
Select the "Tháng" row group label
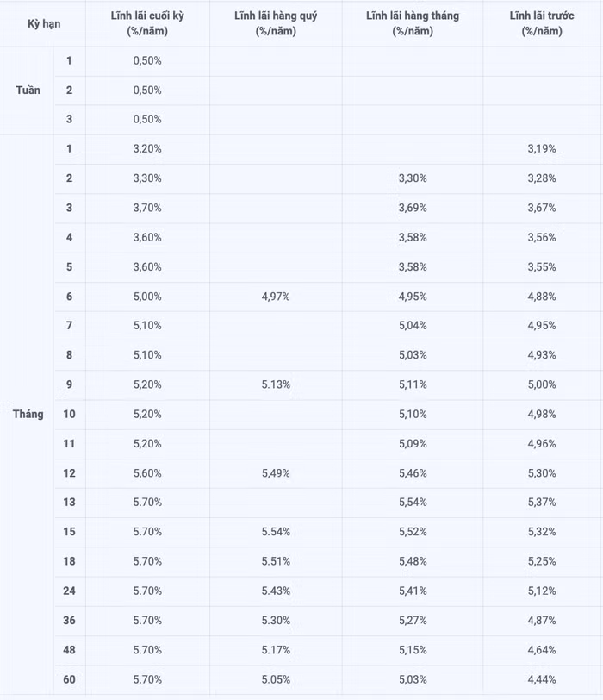(28, 414)
